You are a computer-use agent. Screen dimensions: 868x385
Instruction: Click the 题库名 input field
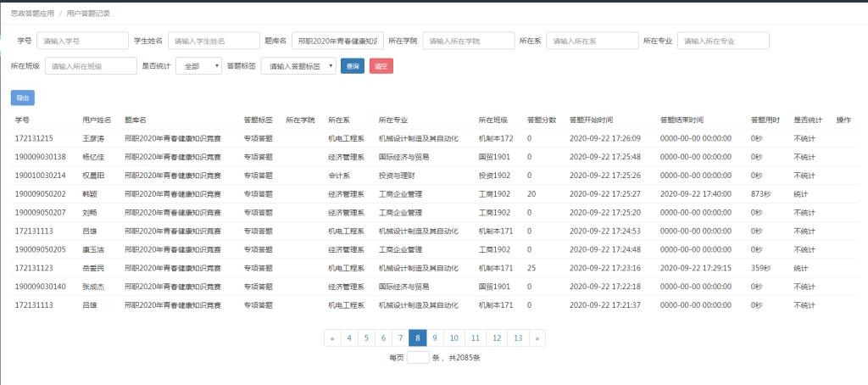click(337, 41)
